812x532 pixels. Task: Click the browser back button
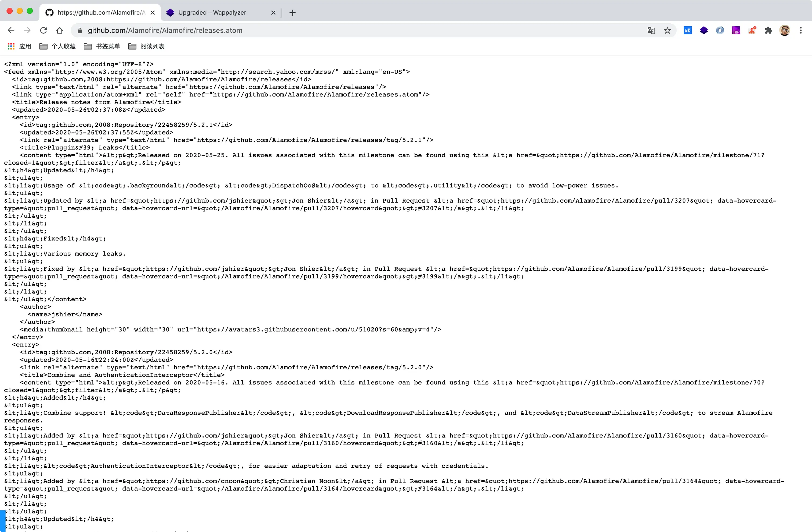coord(11,30)
